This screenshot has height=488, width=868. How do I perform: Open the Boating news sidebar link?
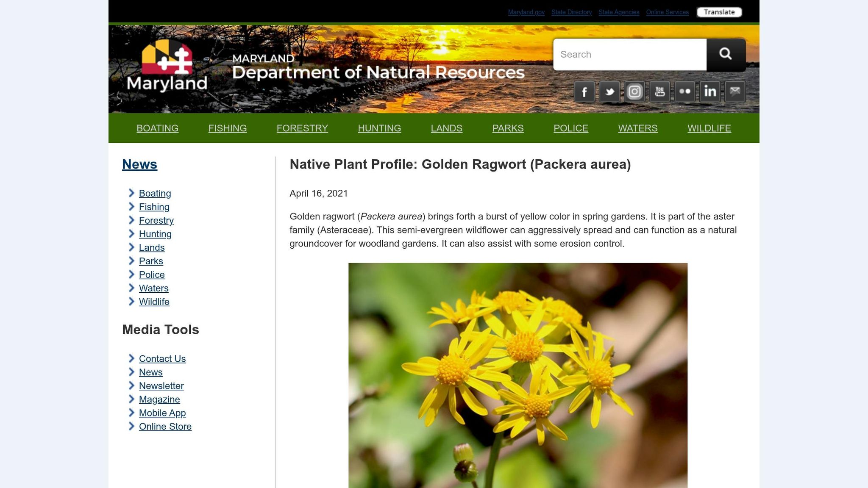click(x=155, y=194)
